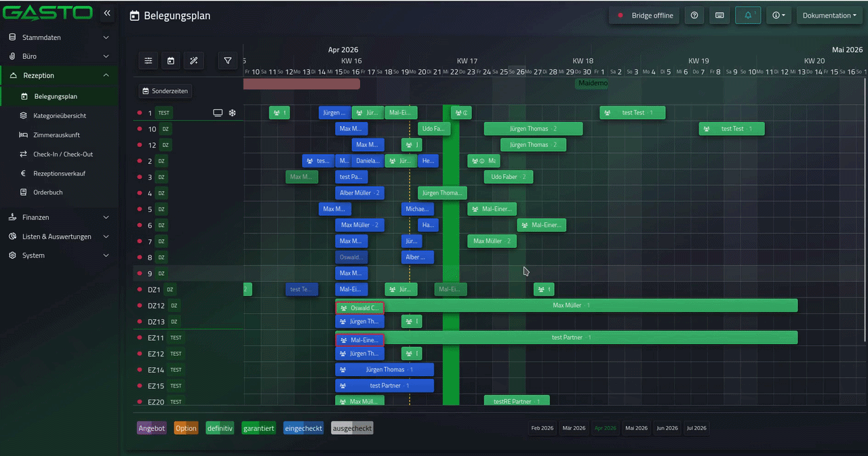The image size is (868, 456).
Task: Expand the Finanzen sidebar section
Action: click(59, 217)
